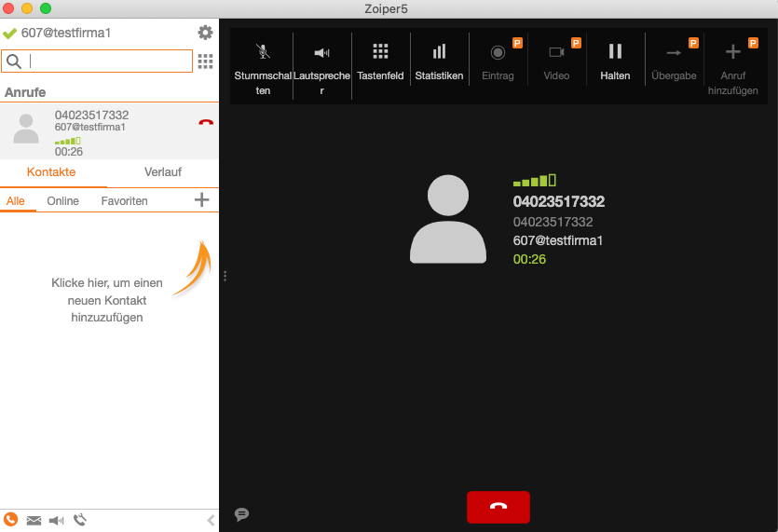Viewport: 778px width, 532px height.
Task: Select the Online contacts filter
Action: tap(63, 201)
